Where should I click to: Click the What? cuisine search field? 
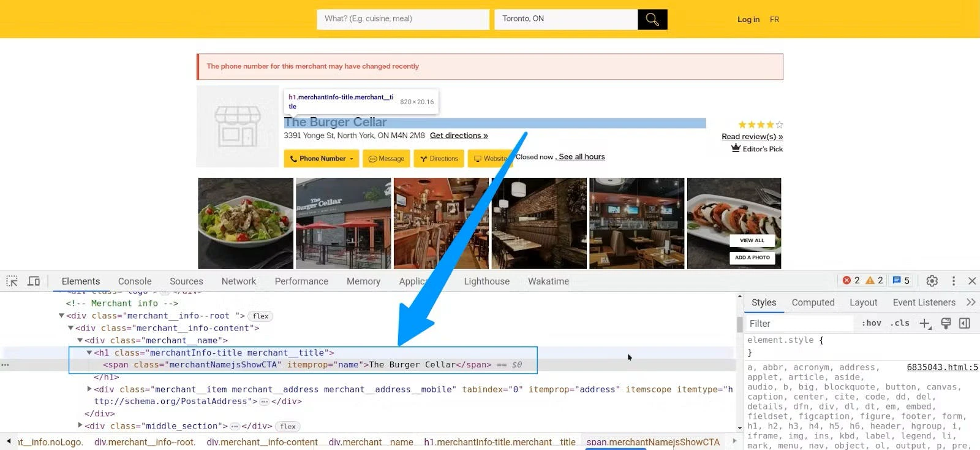click(403, 20)
